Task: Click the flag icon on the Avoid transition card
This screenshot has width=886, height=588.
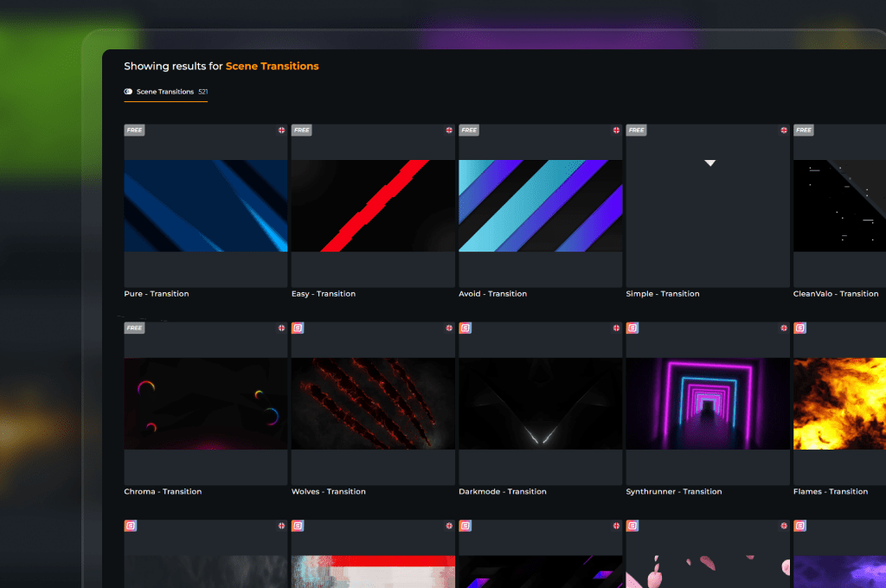Action: [616, 131]
